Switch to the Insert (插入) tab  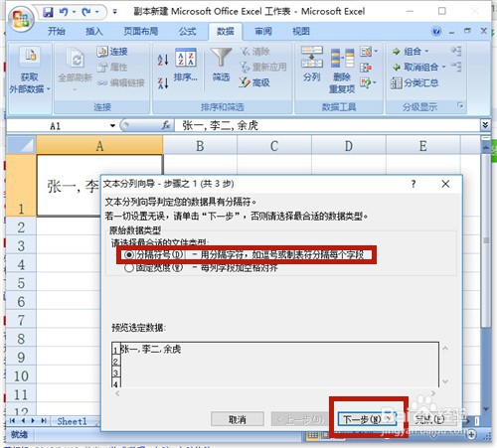coord(94,32)
